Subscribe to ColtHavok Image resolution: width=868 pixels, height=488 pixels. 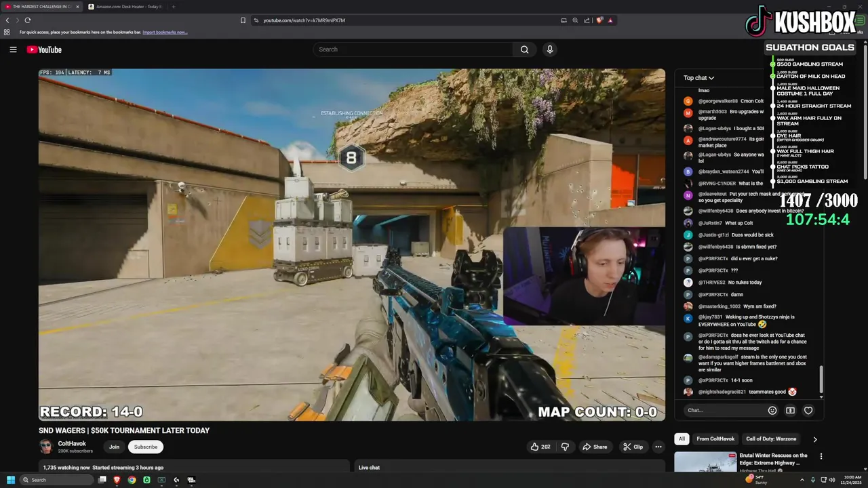pos(146,447)
